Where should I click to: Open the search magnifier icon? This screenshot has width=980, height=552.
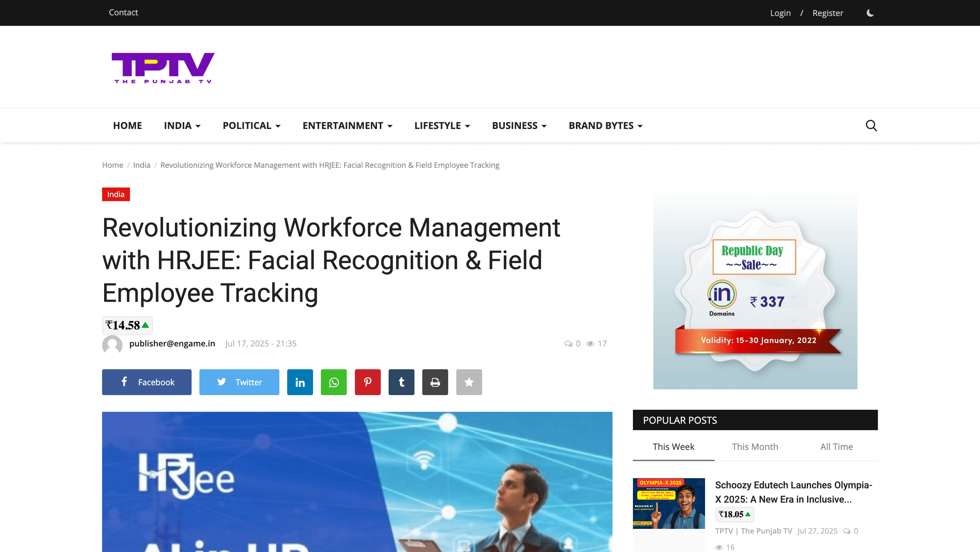[x=871, y=126]
